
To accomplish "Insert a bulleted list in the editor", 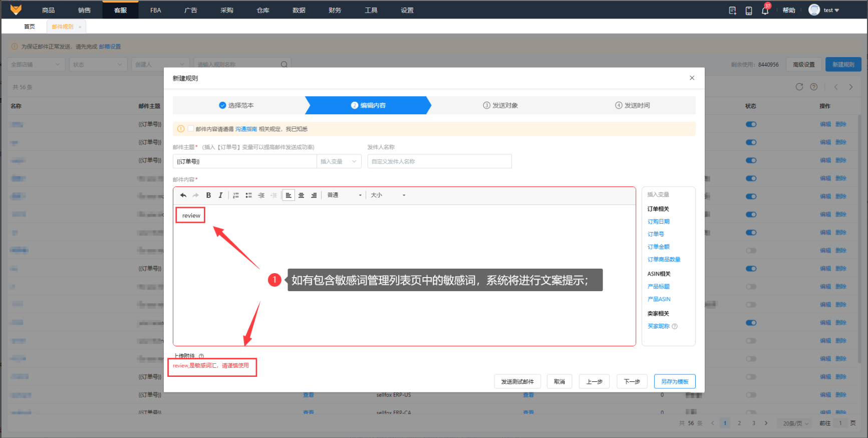I will click(248, 195).
